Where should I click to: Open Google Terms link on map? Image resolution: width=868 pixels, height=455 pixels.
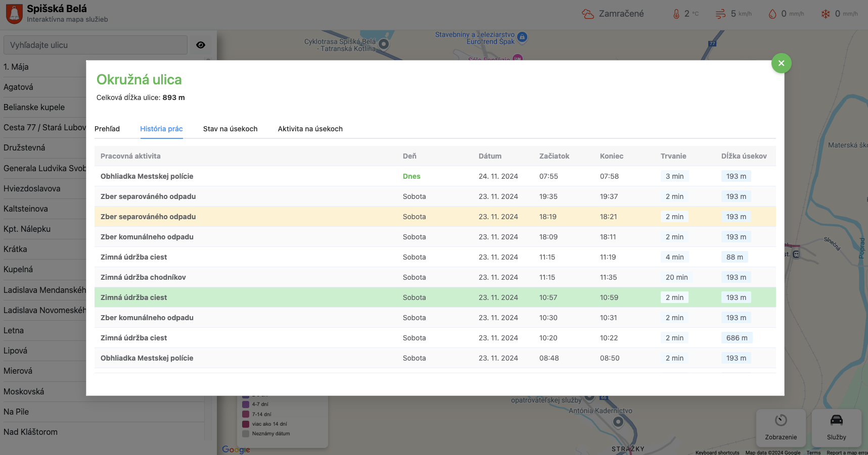pos(813,452)
